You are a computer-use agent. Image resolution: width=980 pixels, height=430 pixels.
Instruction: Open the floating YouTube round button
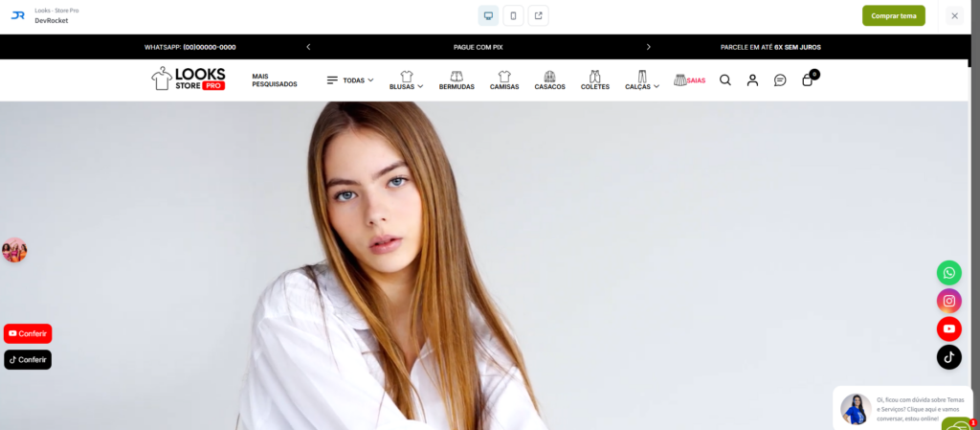(x=948, y=328)
